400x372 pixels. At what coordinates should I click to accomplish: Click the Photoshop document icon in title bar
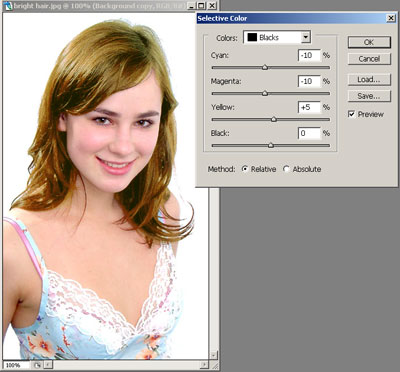point(7,6)
